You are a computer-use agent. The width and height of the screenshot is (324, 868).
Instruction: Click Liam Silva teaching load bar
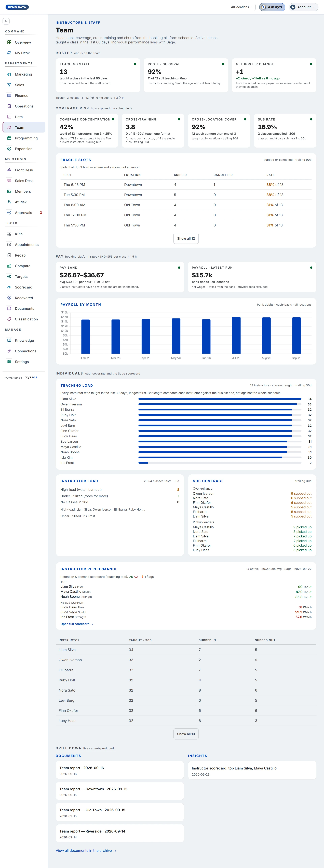tap(220, 399)
